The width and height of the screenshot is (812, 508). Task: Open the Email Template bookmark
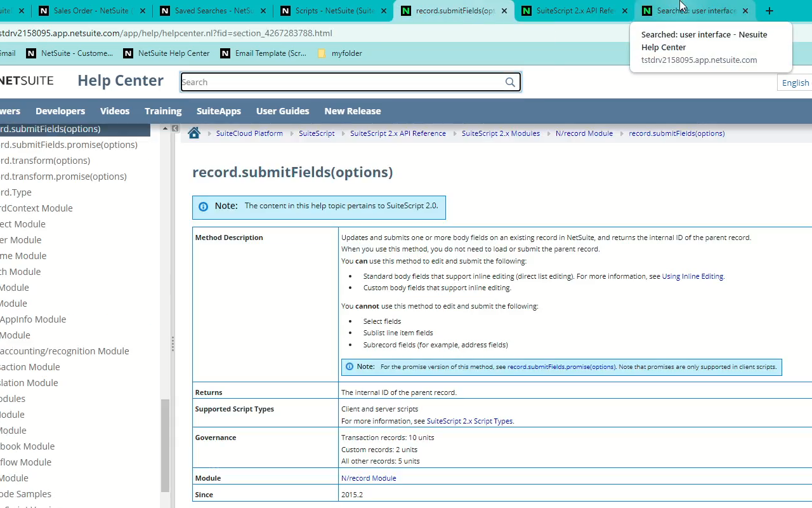pos(263,53)
